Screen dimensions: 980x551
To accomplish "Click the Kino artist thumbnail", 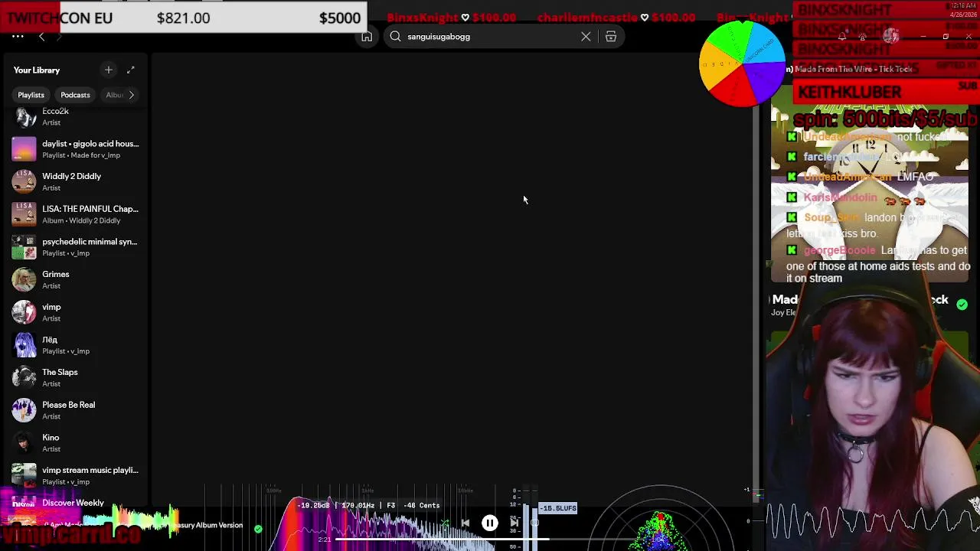I will [24, 443].
